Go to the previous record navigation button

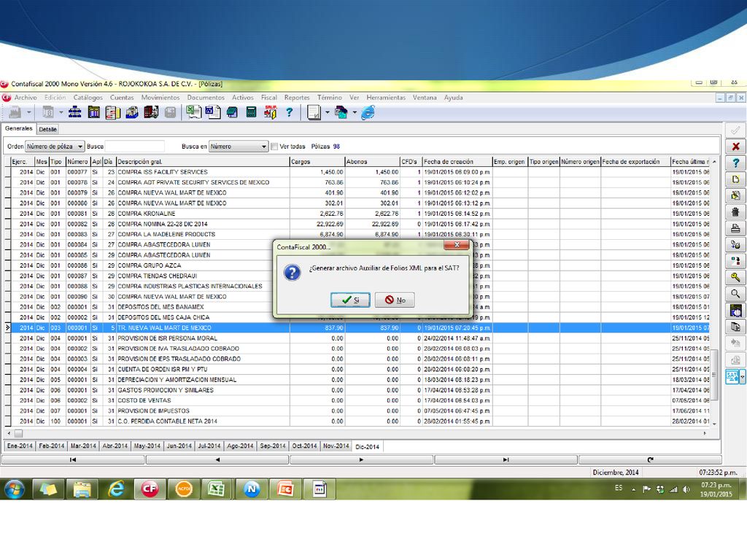click(x=217, y=459)
